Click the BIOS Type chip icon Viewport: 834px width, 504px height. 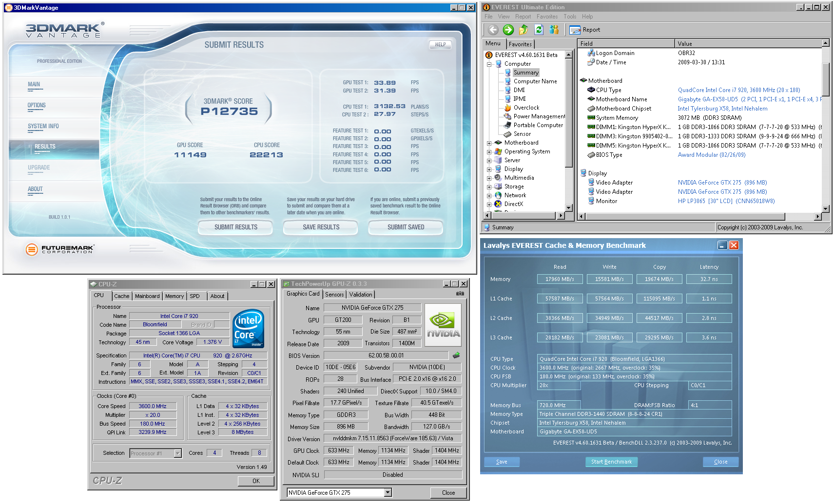coord(591,155)
